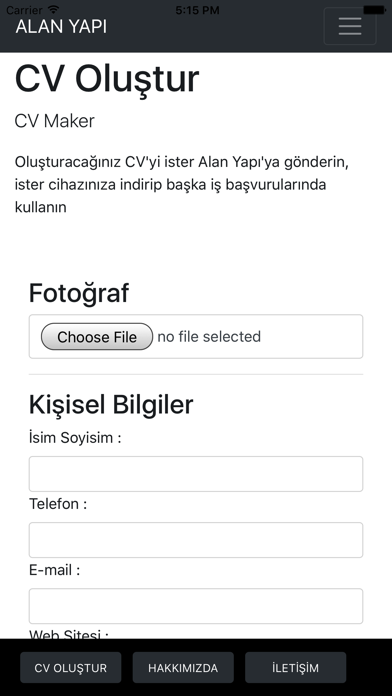Open the İLETİŞİM bottom tab
392x696 pixels.
click(x=296, y=667)
